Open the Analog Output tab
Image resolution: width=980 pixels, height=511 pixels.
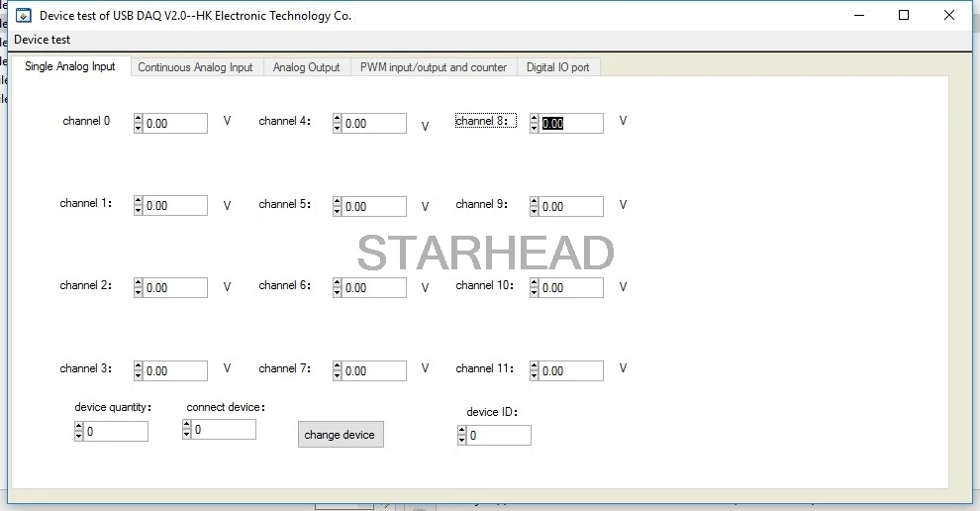pyautogui.click(x=306, y=67)
